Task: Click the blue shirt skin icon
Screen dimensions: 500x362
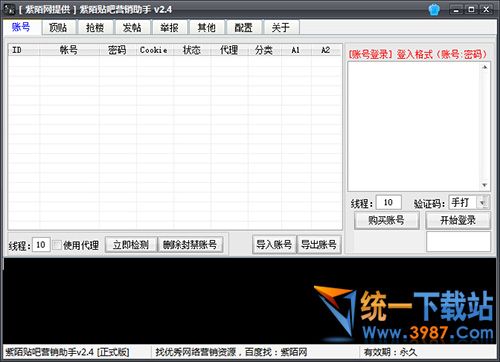Action: (434, 9)
